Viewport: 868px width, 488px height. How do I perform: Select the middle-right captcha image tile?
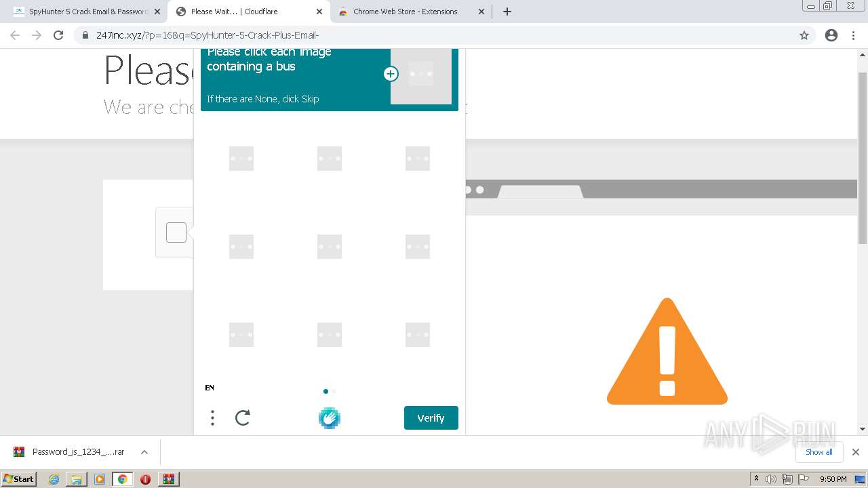click(x=418, y=247)
